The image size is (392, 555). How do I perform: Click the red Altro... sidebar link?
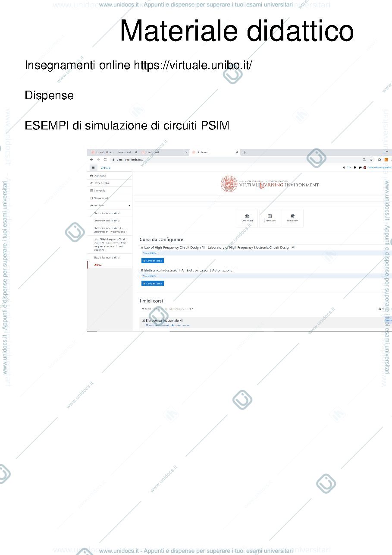click(98, 265)
